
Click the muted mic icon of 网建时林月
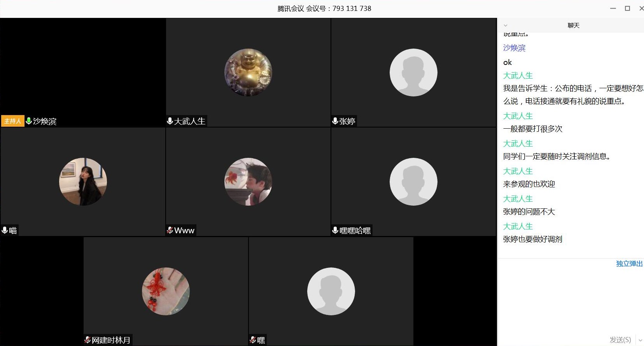(87, 340)
